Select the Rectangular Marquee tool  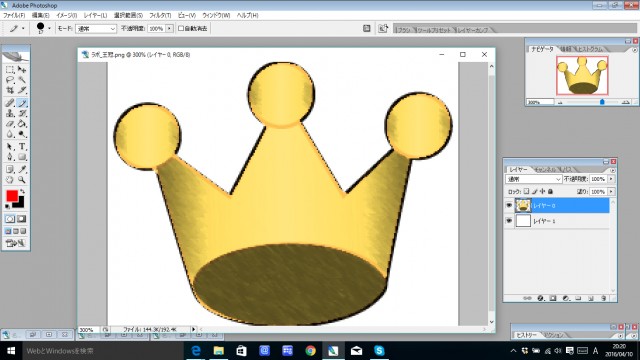[x=10, y=70]
